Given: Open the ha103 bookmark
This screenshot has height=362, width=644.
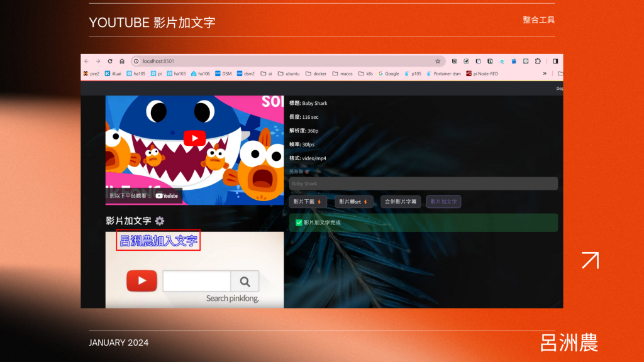Looking at the screenshot, I should 176,74.
